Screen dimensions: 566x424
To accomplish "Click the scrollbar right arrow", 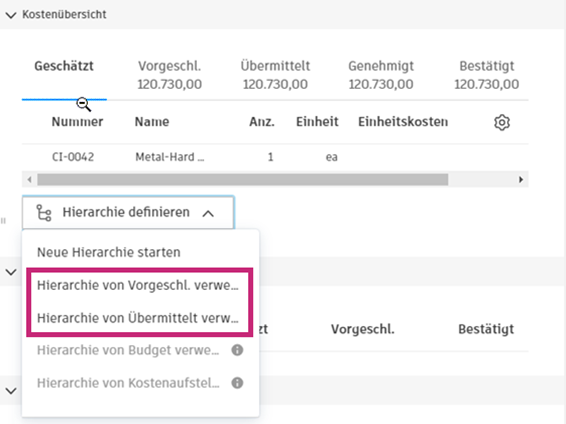I will pos(521,179).
